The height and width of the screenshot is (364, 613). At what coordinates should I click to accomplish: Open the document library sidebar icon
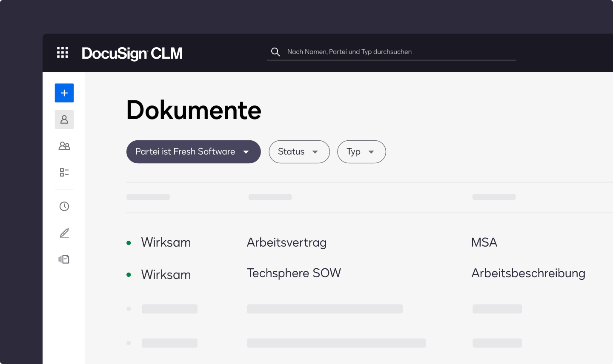pyautogui.click(x=64, y=259)
